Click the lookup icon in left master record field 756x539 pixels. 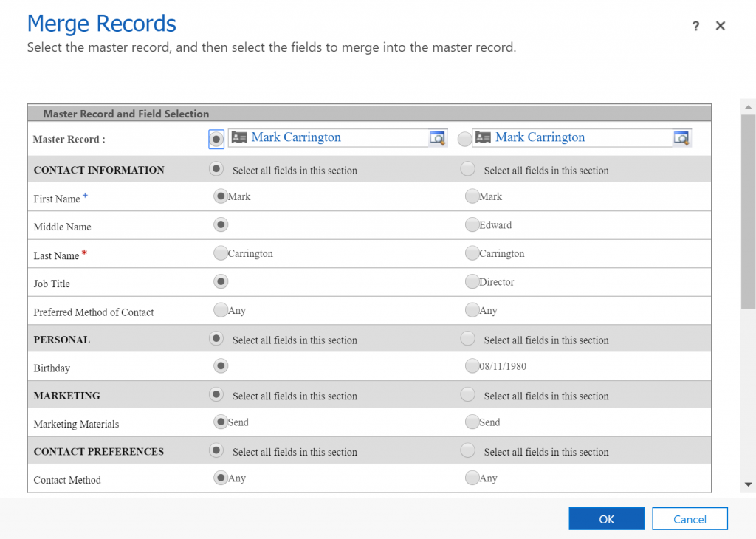coord(438,138)
